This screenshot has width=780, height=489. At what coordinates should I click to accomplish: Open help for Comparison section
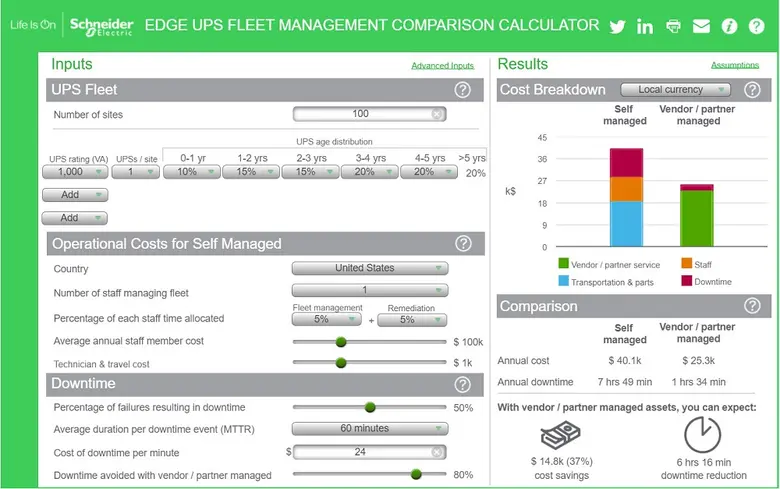click(753, 306)
